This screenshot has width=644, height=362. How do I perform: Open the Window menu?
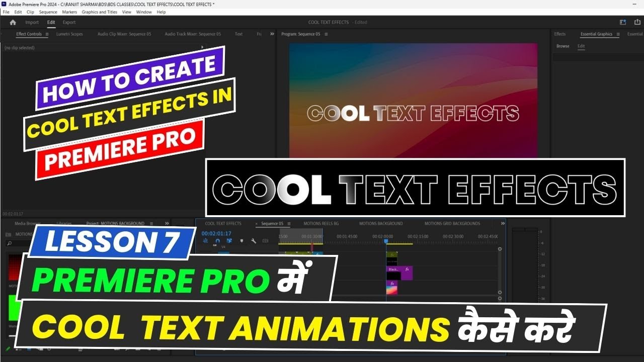[x=144, y=12]
